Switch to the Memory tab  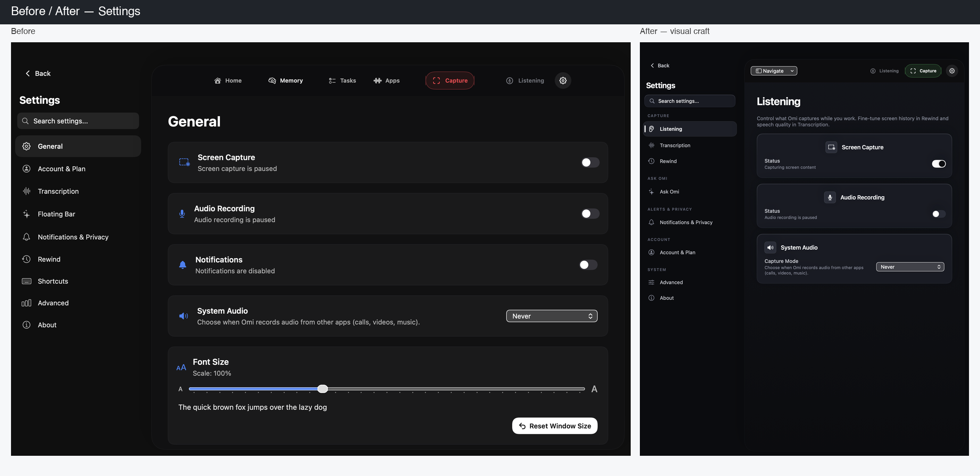(286, 80)
